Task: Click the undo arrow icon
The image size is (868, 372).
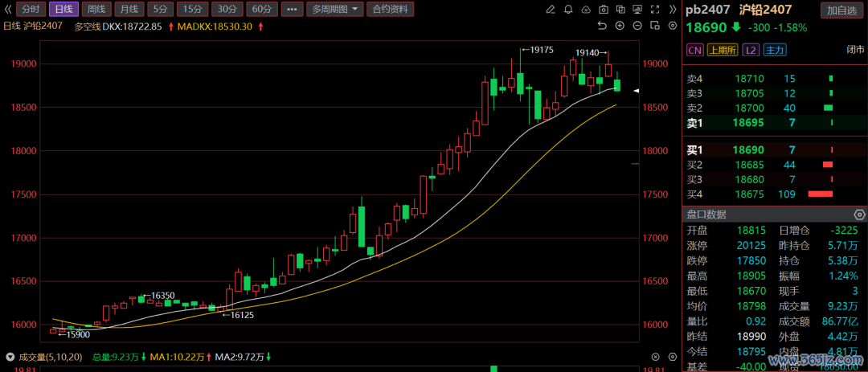Action: click(603, 26)
